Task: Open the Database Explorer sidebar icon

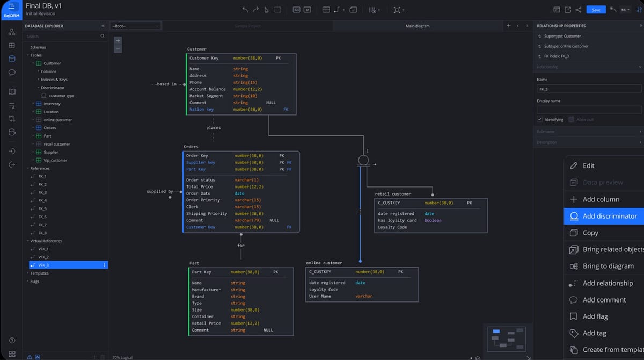Action: click(x=12, y=59)
